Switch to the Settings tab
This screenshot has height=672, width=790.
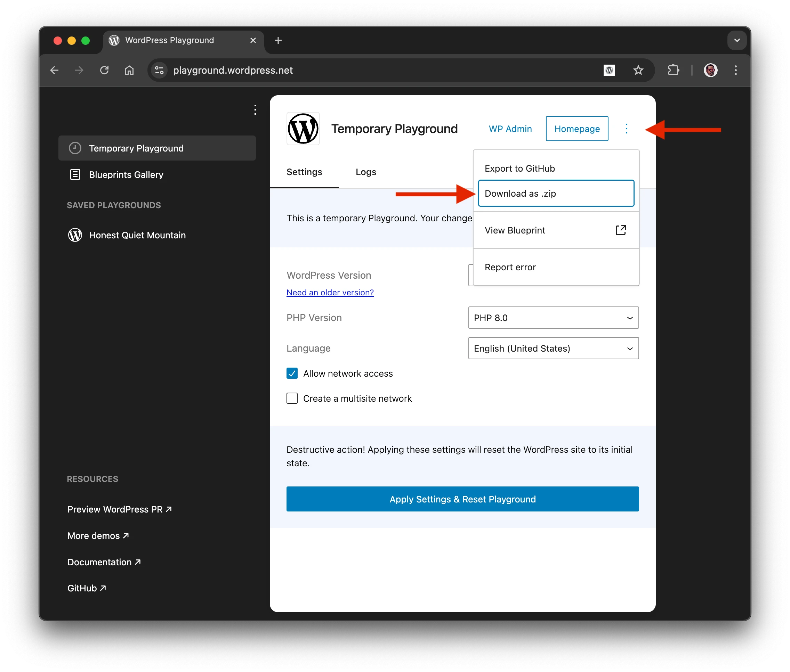[304, 172]
